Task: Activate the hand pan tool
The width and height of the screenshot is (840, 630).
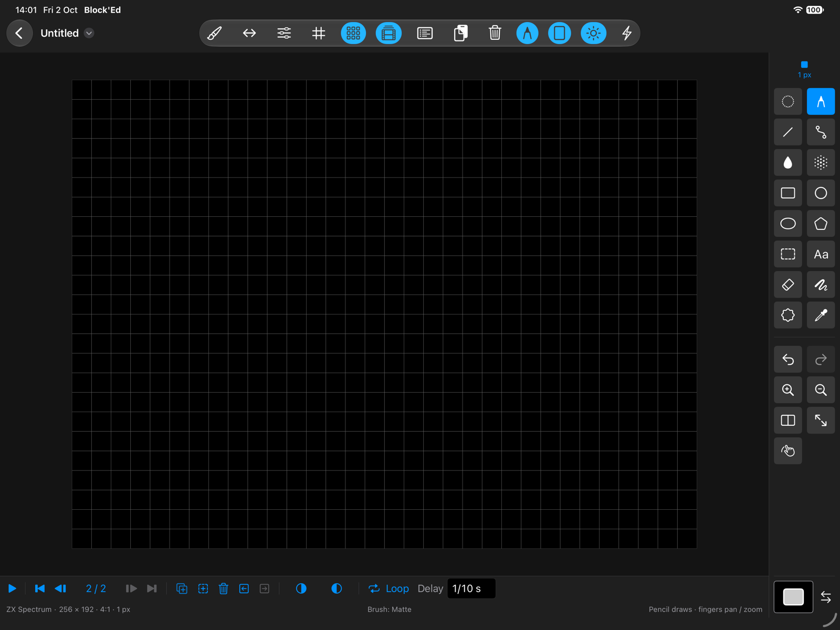Action: tap(788, 451)
